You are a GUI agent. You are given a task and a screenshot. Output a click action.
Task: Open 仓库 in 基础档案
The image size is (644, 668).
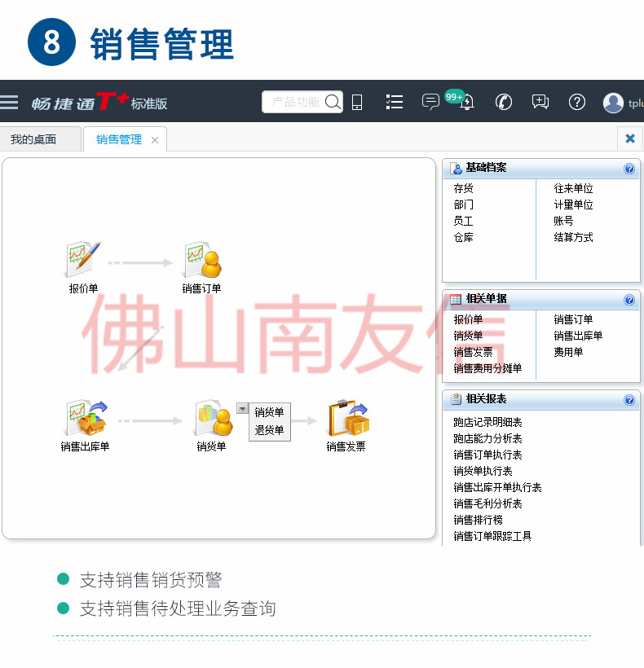tap(463, 237)
